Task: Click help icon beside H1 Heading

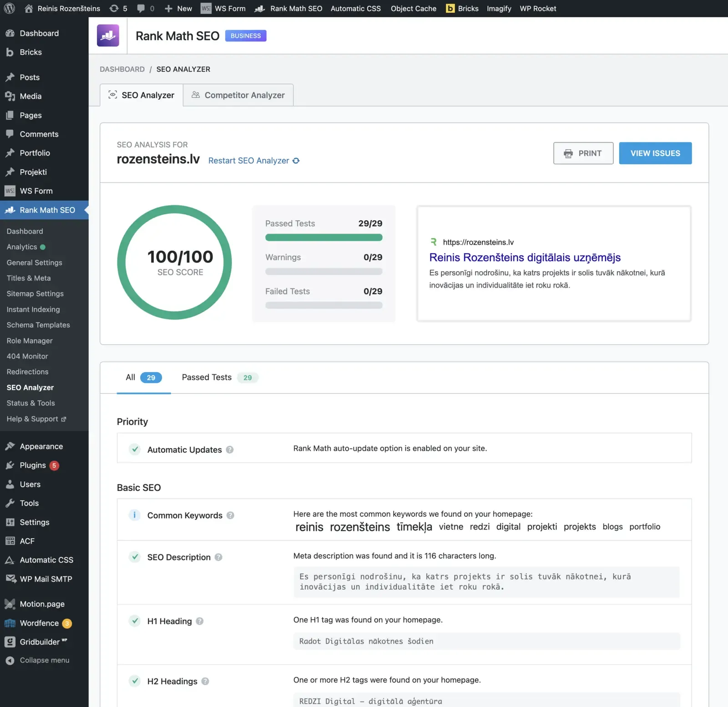Action: point(200,621)
